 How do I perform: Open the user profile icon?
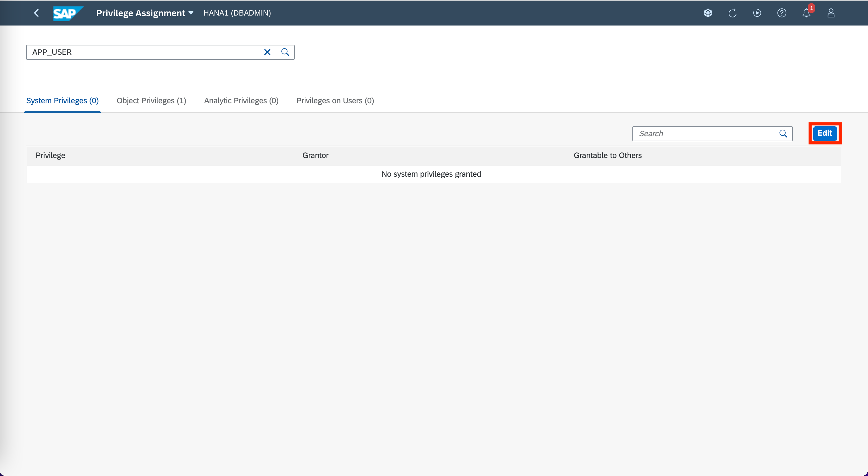click(831, 13)
